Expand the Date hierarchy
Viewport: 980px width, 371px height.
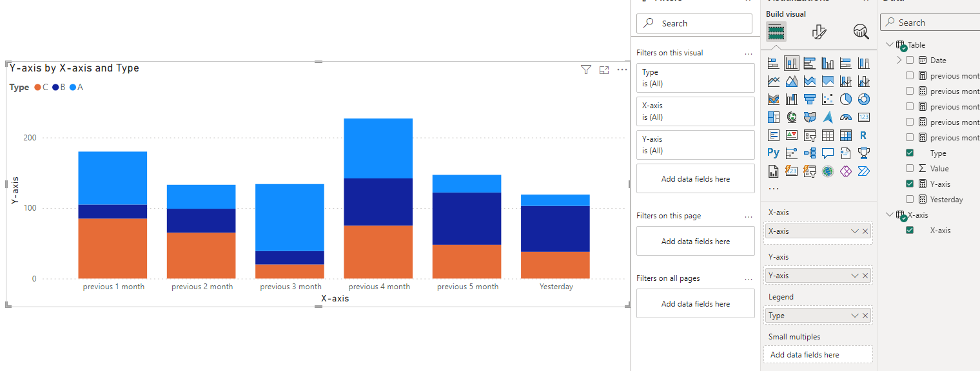pyautogui.click(x=899, y=60)
